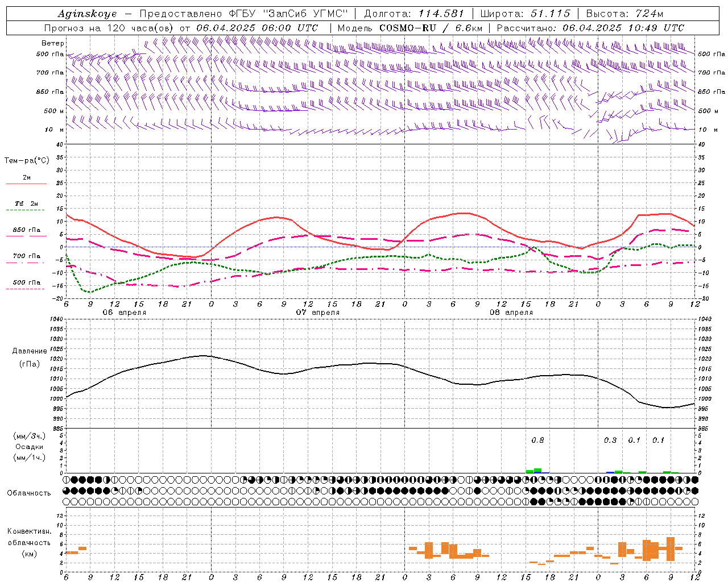The image size is (728, 582).
Task: Select the latitude value Широта: 51.115
Action: tap(525, 14)
